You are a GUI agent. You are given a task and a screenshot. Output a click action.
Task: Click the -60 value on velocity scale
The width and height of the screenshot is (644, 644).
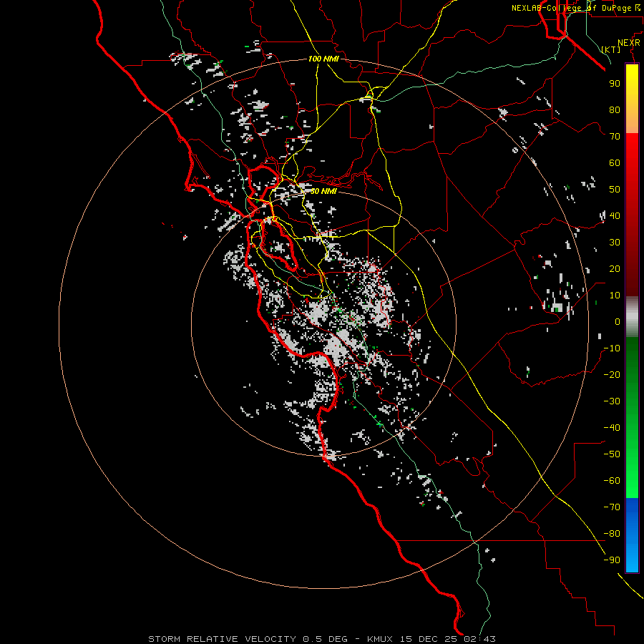[x=612, y=481]
